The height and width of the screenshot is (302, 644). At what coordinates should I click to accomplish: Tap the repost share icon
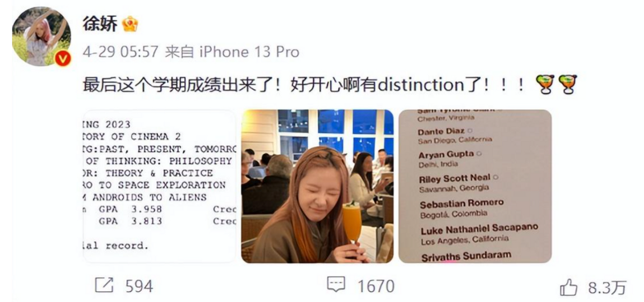(104, 285)
